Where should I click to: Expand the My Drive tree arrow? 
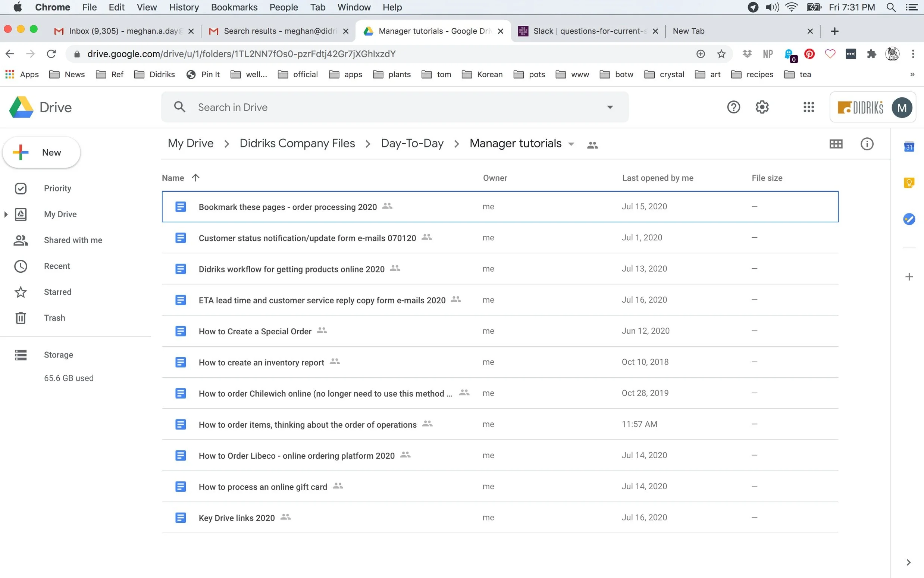tap(6, 215)
